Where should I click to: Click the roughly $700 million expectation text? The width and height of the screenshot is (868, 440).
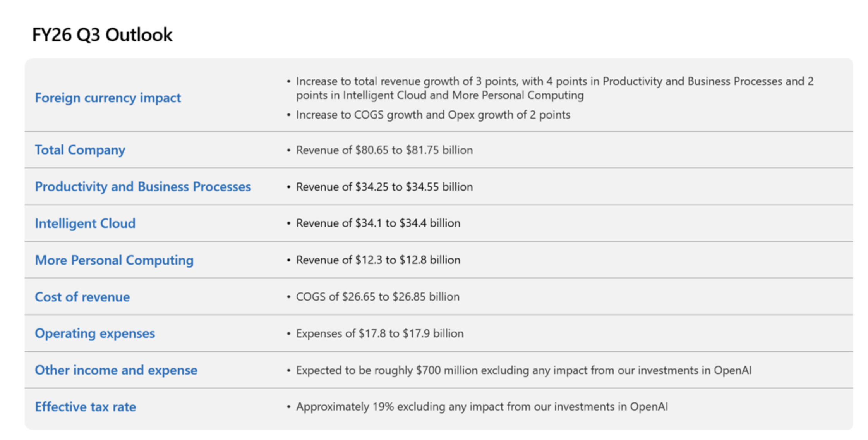click(x=523, y=370)
